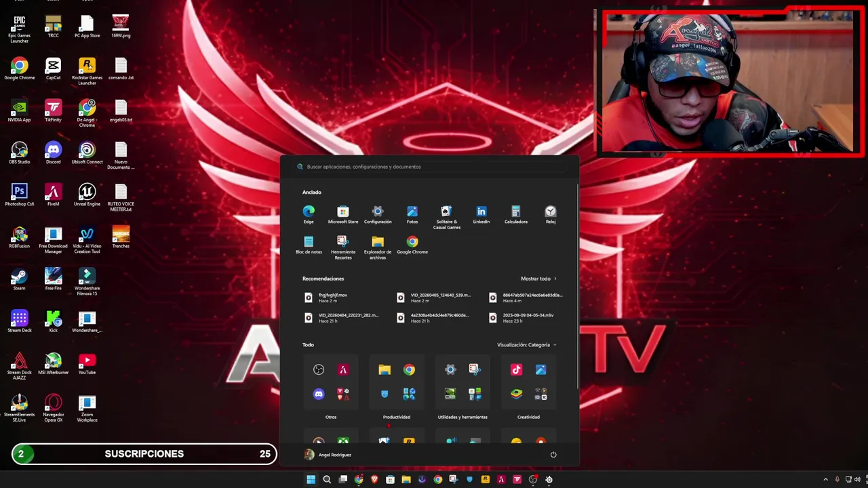
Task: Open Discord icon in Otros group
Action: click(x=319, y=394)
